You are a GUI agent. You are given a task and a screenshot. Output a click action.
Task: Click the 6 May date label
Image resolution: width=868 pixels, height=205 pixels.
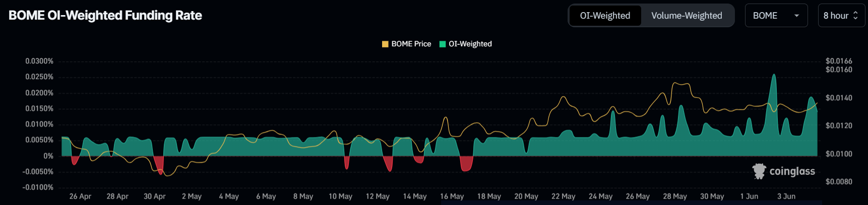tap(266, 196)
